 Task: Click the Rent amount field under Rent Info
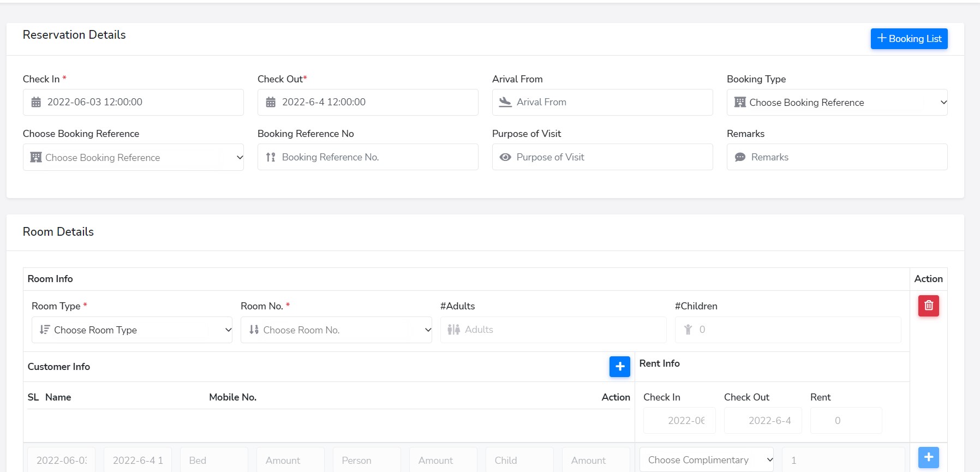click(x=845, y=421)
